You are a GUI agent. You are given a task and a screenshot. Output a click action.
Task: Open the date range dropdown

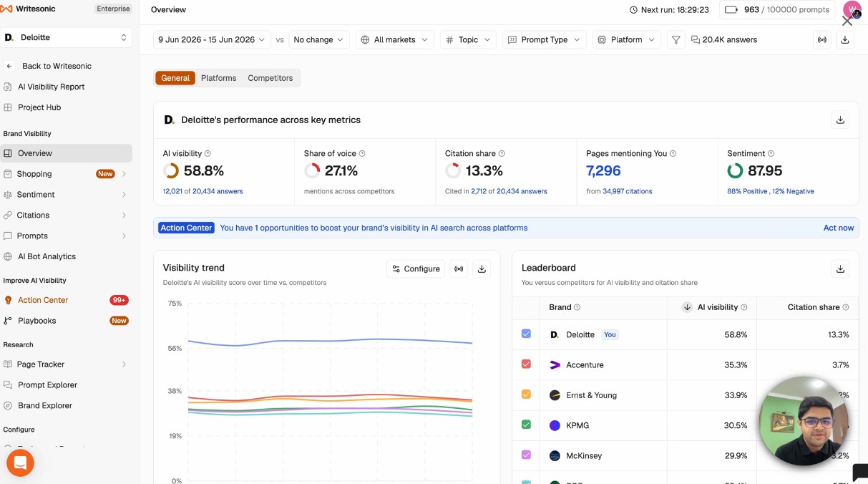coord(212,40)
